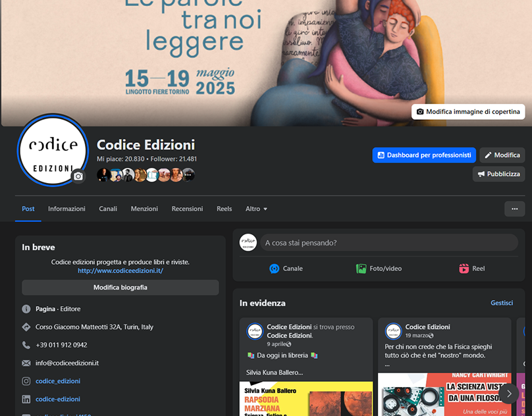Click the 'Codice Edizioni' page name heading
The height and width of the screenshot is (416, 532).
click(146, 145)
